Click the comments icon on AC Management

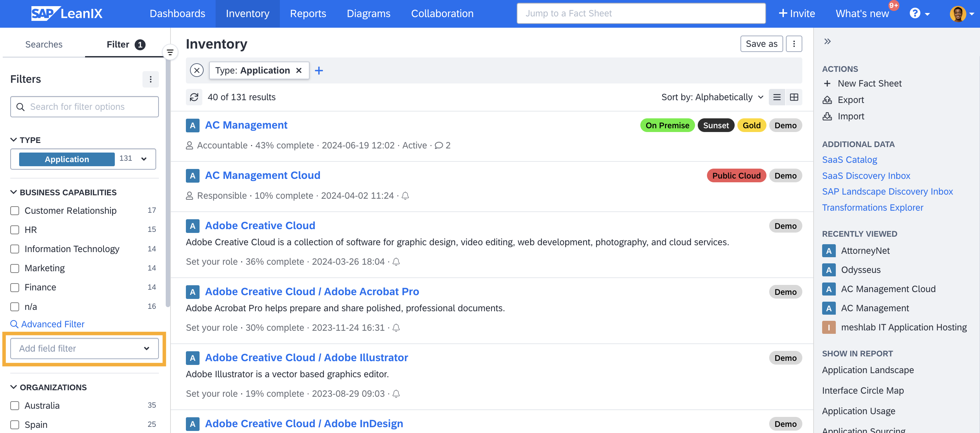coord(439,145)
